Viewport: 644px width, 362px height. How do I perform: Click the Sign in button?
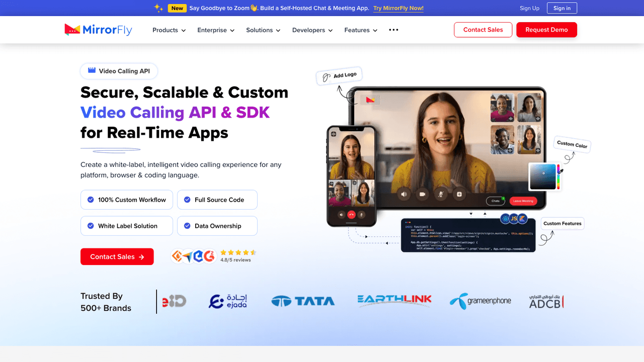(x=562, y=8)
